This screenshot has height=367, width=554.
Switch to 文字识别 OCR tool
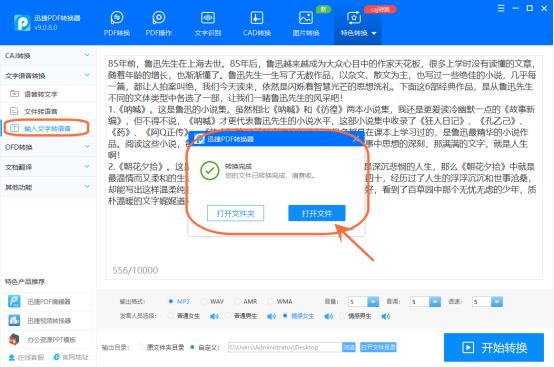(x=208, y=24)
